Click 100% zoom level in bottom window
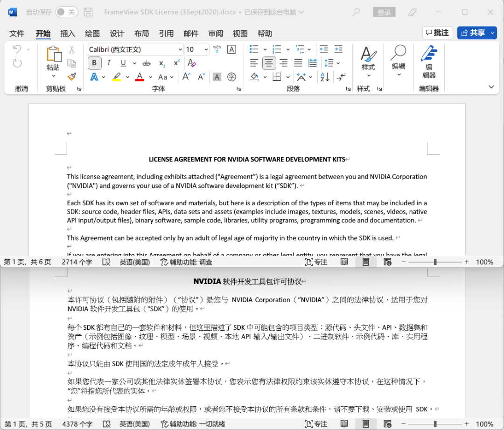 tap(484, 424)
